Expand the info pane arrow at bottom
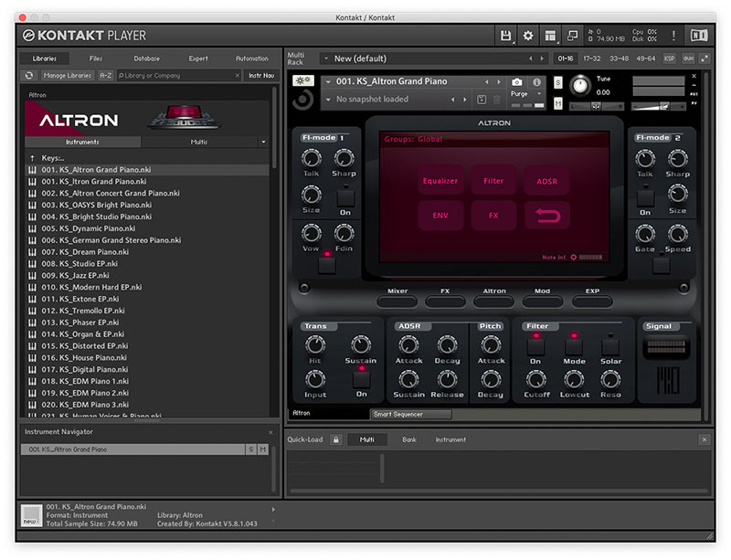Viewport: 731px width, 560px height. click(273, 509)
